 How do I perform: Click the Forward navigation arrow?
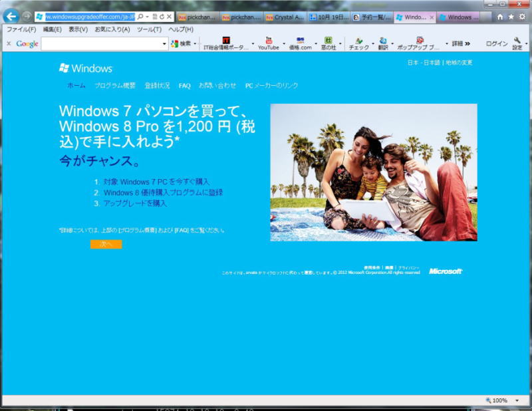pyautogui.click(x=27, y=16)
